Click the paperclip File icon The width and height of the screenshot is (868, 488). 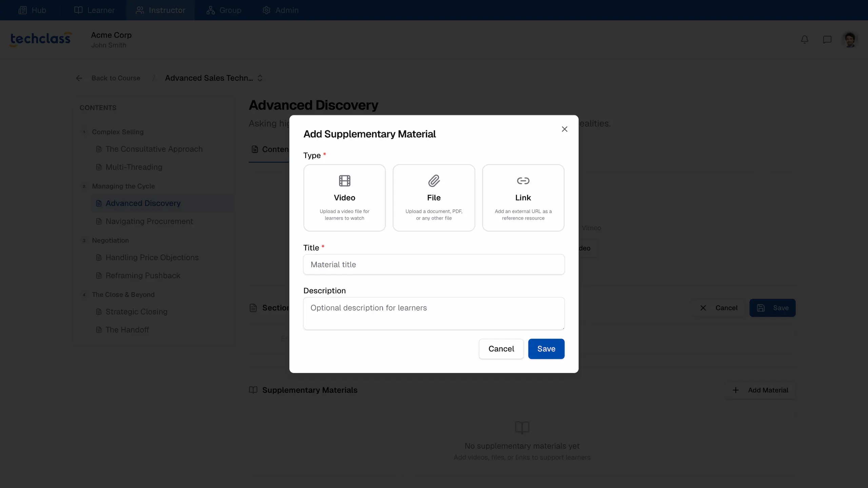[434, 181]
